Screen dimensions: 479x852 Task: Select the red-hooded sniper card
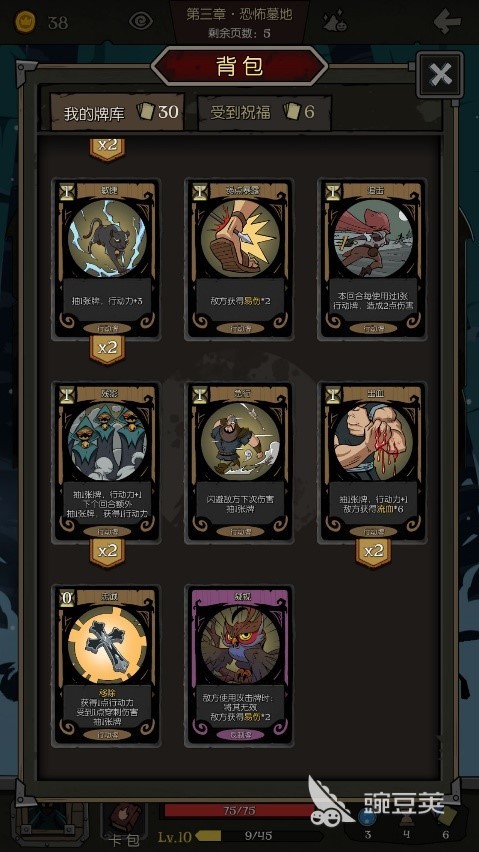click(373, 259)
